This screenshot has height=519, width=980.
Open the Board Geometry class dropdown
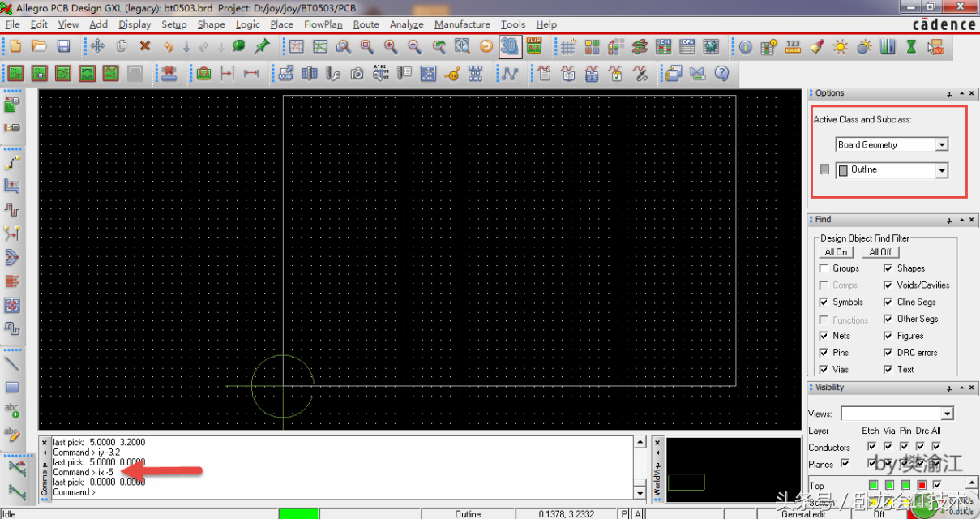click(942, 145)
